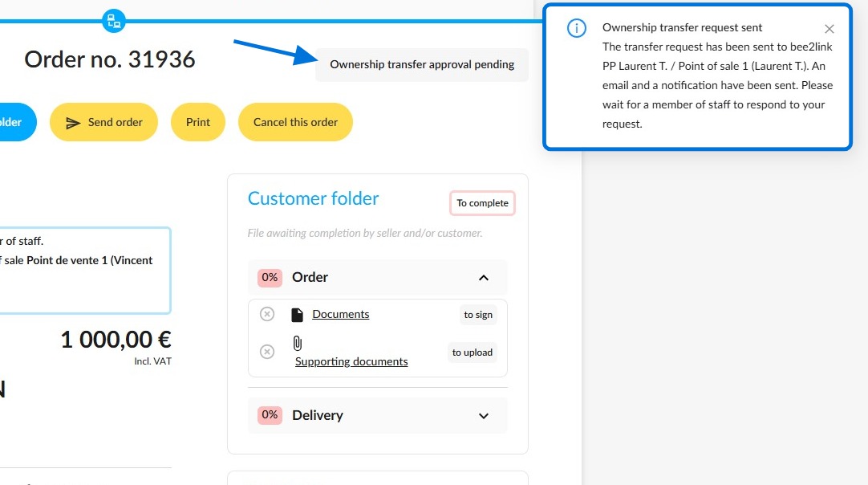This screenshot has width=868, height=485.
Task: Click the info icon in the notification
Action: (x=576, y=28)
